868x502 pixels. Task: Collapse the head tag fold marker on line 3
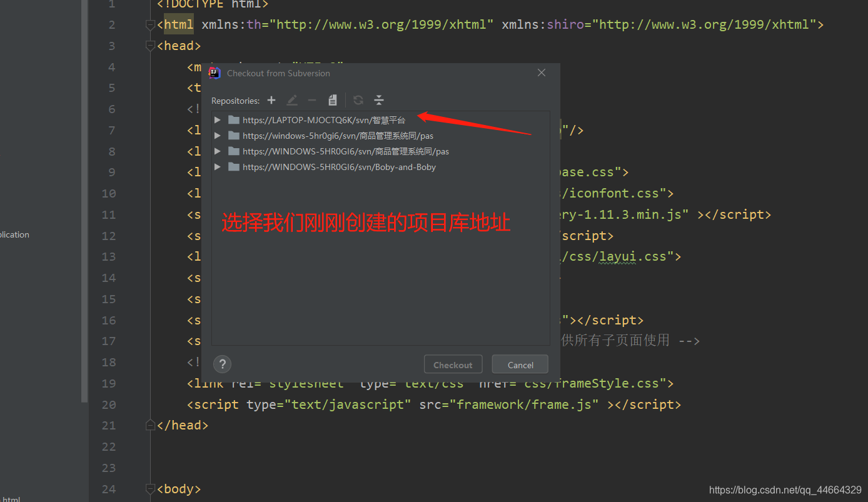150,46
